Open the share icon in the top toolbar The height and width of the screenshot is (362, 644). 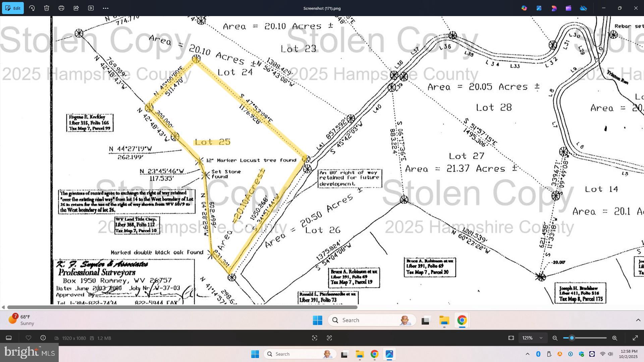(76, 8)
